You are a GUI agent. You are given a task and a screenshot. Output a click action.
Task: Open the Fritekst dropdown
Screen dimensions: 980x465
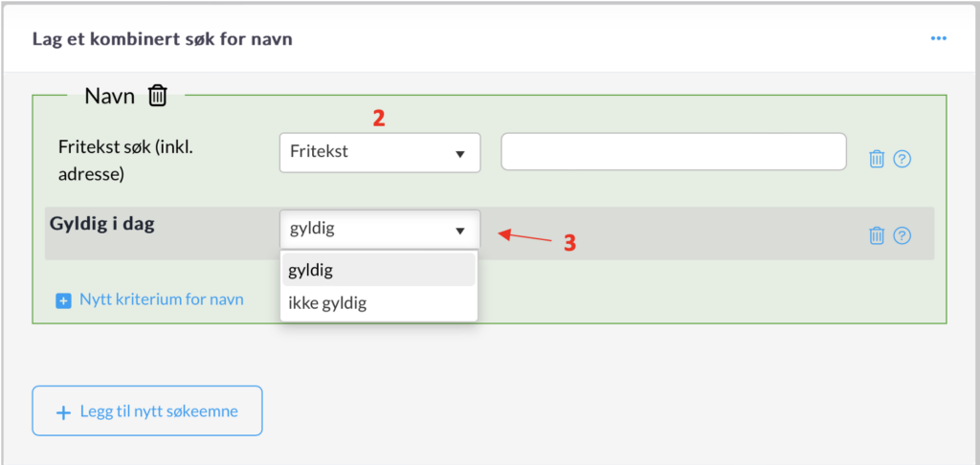pos(379,153)
